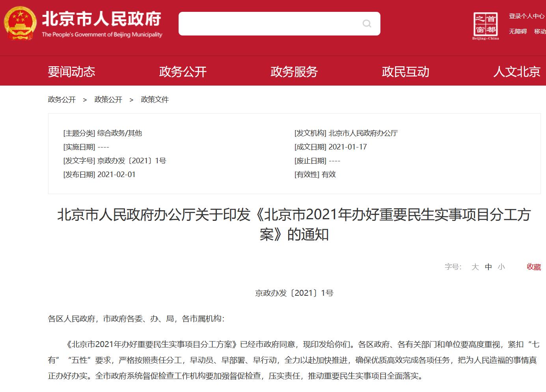Click the centered 京政办发〔2021〕1号 line
Viewport: 546px width, 392px height.
[294, 293]
